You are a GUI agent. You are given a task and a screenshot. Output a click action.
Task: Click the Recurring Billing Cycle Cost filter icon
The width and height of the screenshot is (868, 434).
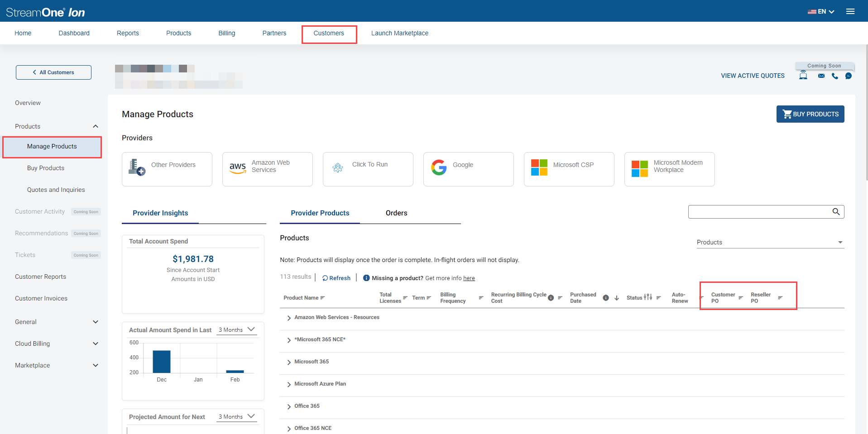point(560,298)
